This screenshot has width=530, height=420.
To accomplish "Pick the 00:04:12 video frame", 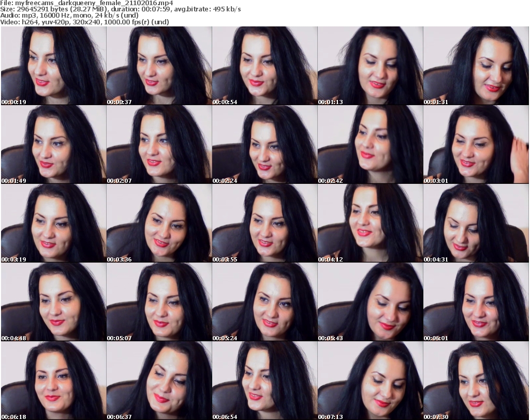I will (x=370, y=223).
